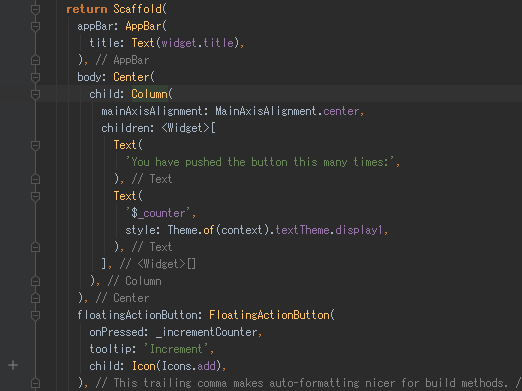Image resolution: width=522 pixels, height=391 pixels.
Task: Click 'textTheme.display1' in the style line
Action: (x=329, y=230)
